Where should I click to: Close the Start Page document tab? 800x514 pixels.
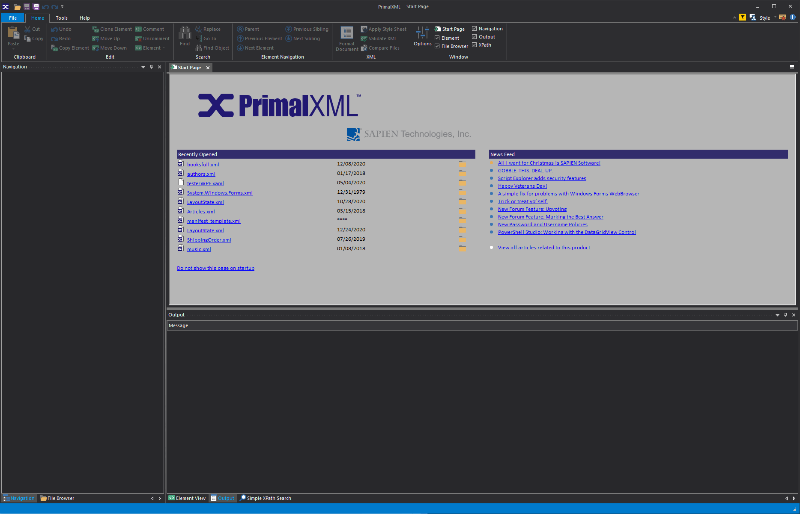coord(208,67)
